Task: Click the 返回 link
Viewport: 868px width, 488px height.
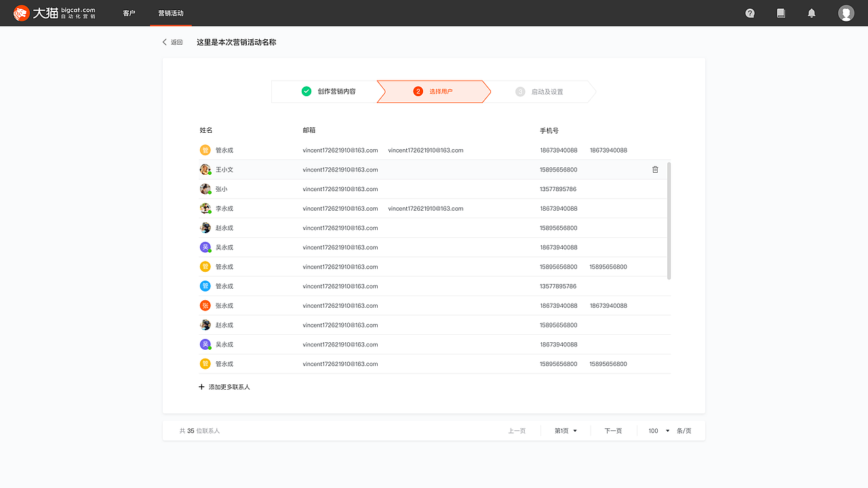Action: 176,42
